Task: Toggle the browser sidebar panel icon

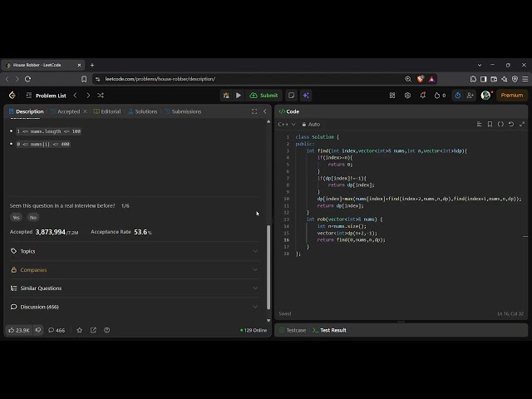Action: (x=484, y=79)
